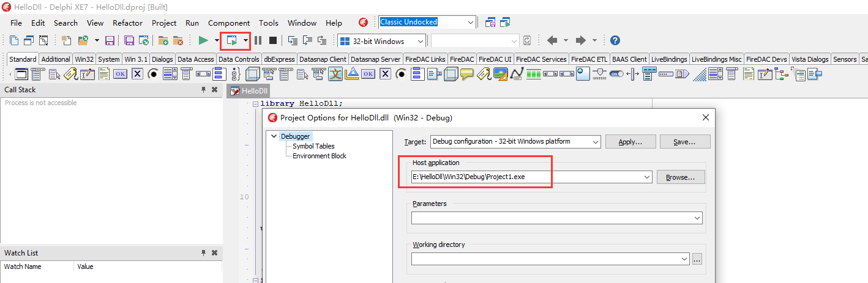Screen dimensions: 868x283
Task: Click the Open file folder icon
Action: coord(83,40)
